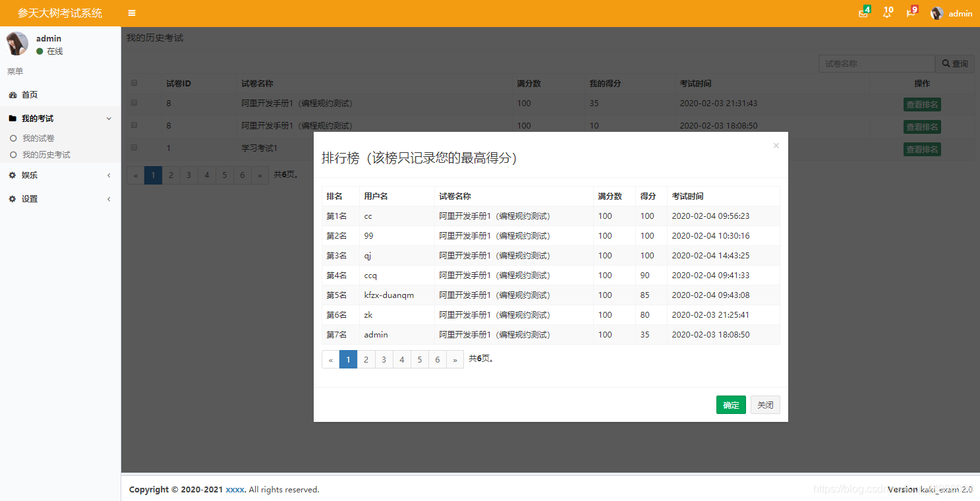Go to dialog pagination page 6
The height and width of the screenshot is (501, 980).
[438, 359]
